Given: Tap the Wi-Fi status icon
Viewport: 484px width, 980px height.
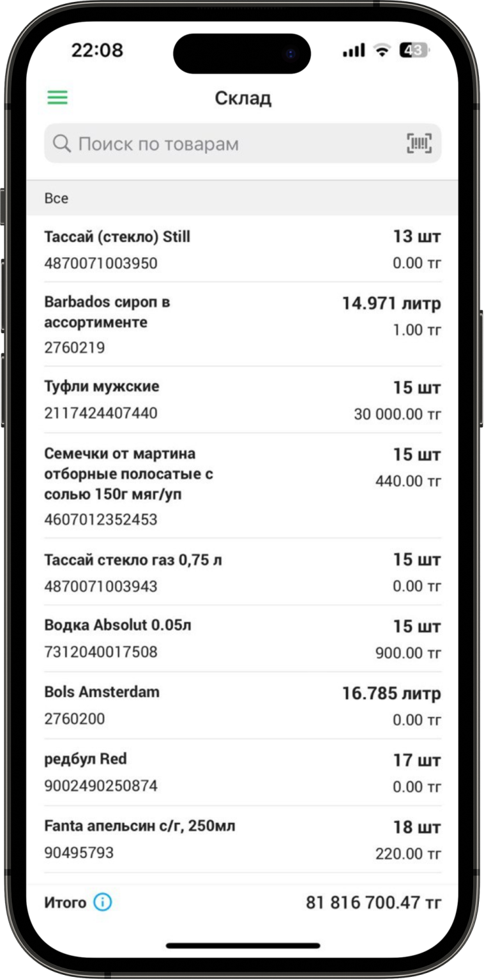Looking at the screenshot, I should 382,51.
